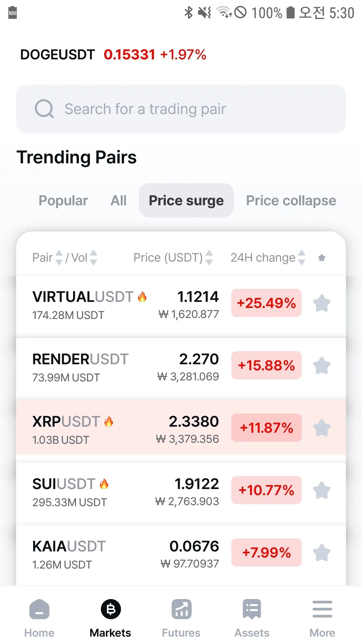Sort by Price (USDT) arrows

(x=209, y=258)
